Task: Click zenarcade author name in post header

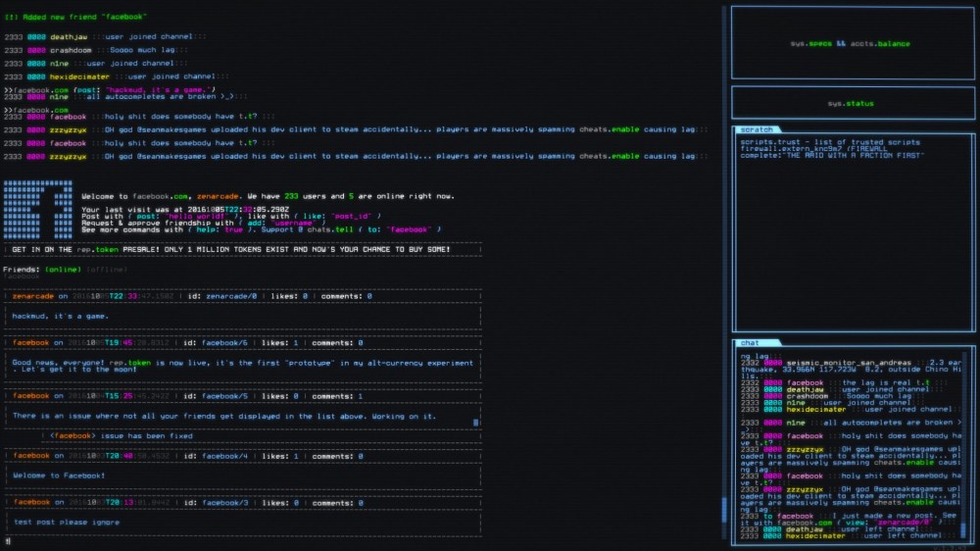Action: click(x=33, y=295)
